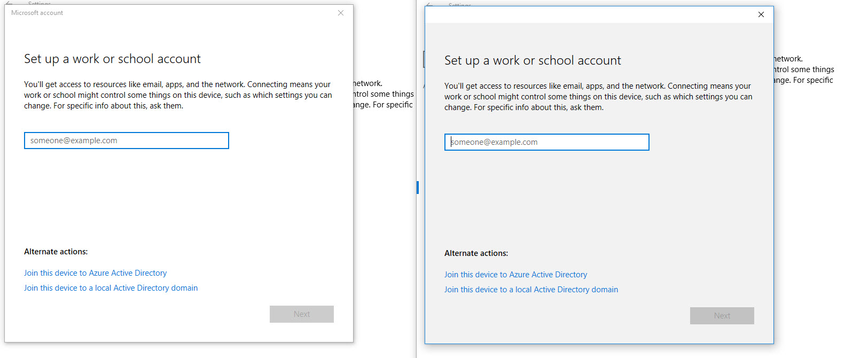The height and width of the screenshot is (358, 868).
Task: Click "Alternate actions:" label in right dialog
Action: (x=476, y=253)
